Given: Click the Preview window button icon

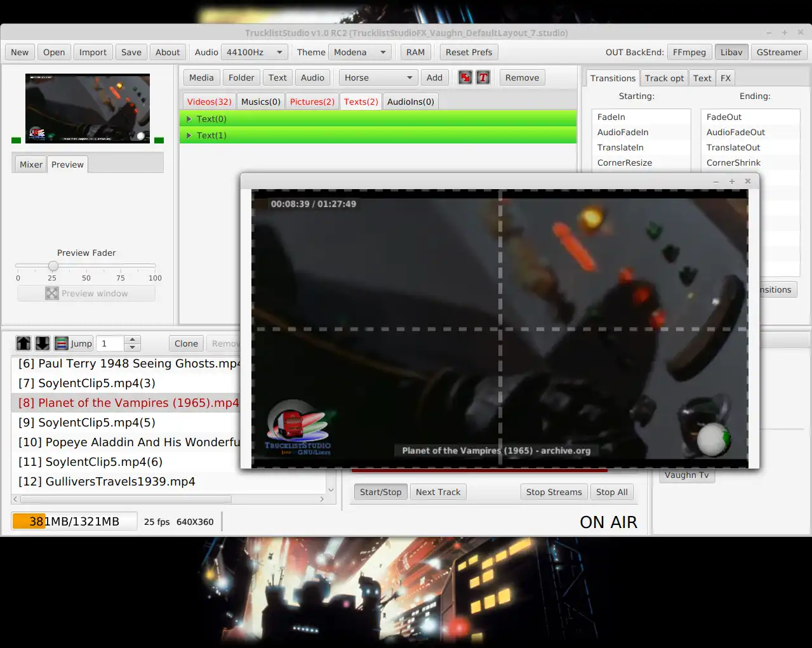Looking at the screenshot, I should point(86,293).
